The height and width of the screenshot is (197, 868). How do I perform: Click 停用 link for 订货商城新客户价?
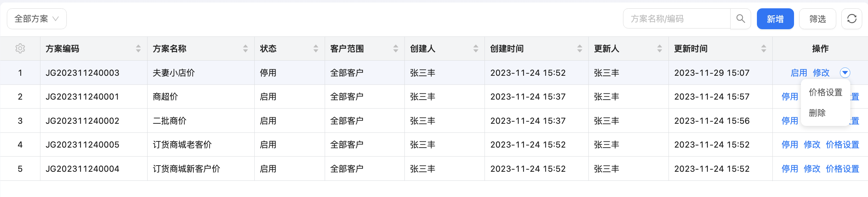[790, 169]
